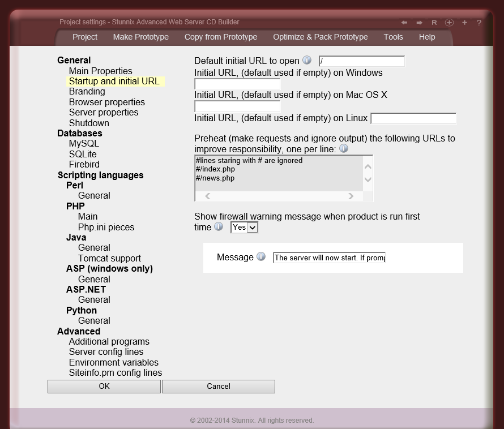The image size is (504, 429).
Task: Click the circled plus icon in title bar
Action: [449, 22]
